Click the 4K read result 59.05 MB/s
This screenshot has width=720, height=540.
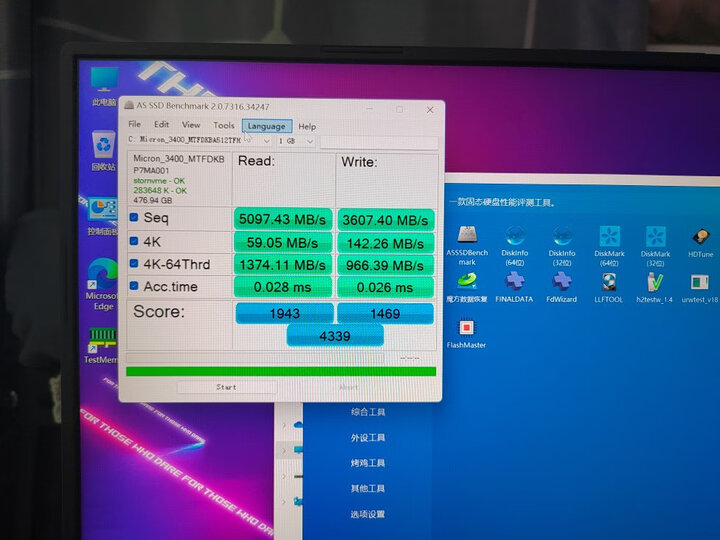pos(282,242)
